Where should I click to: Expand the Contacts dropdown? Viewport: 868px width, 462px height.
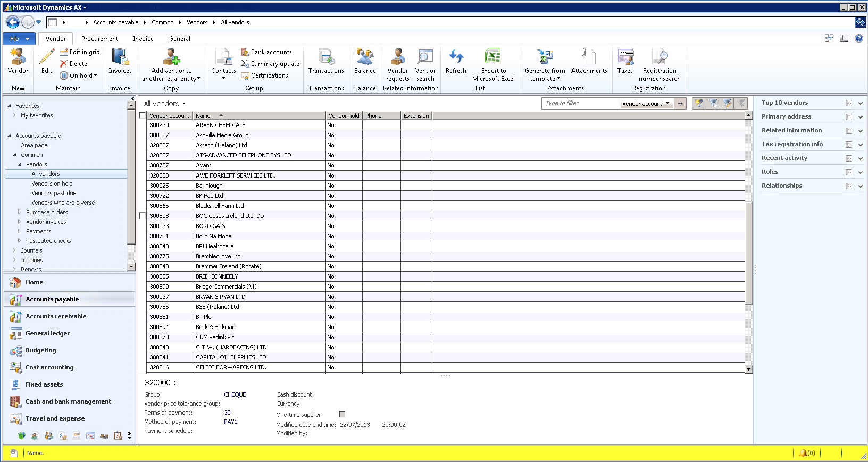pos(223,78)
